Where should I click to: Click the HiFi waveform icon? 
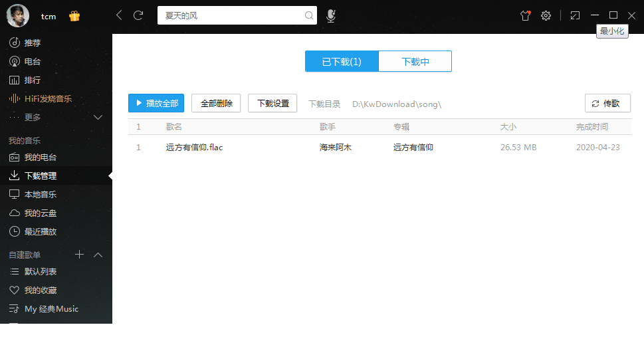[x=15, y=98]
